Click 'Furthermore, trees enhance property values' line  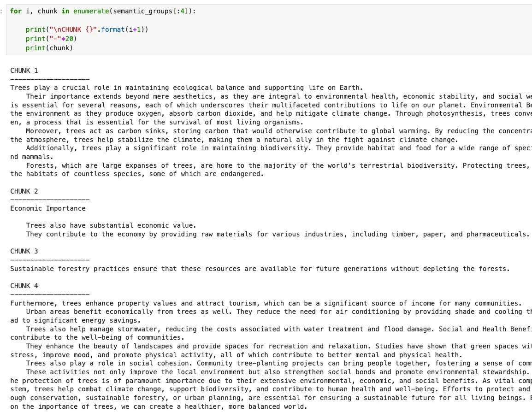coord(266,303)
